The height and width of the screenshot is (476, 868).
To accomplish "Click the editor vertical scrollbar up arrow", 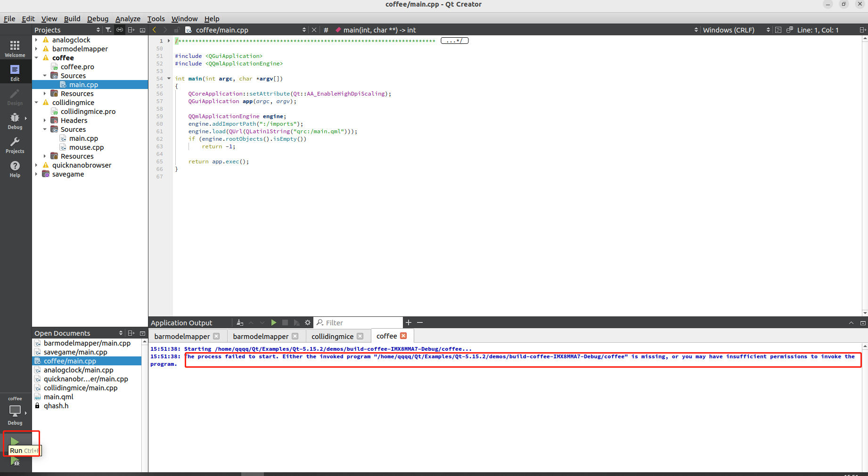I will click(865, 39).
